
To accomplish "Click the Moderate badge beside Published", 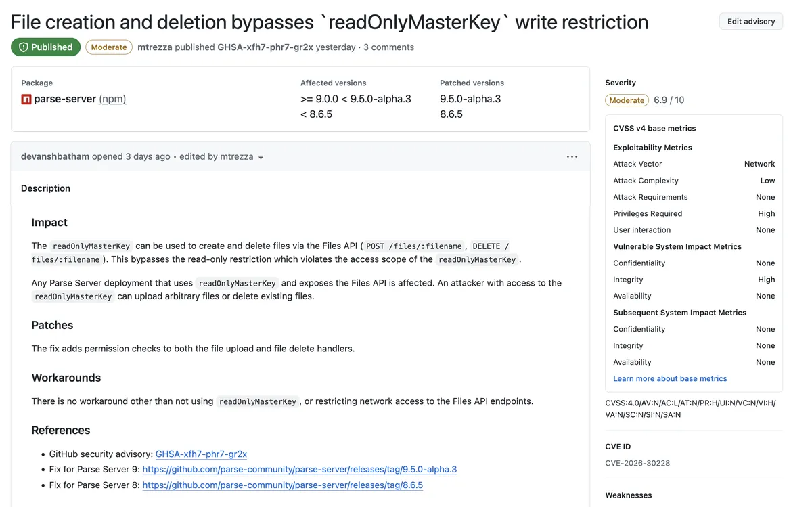I will click(x=108, y=47).
